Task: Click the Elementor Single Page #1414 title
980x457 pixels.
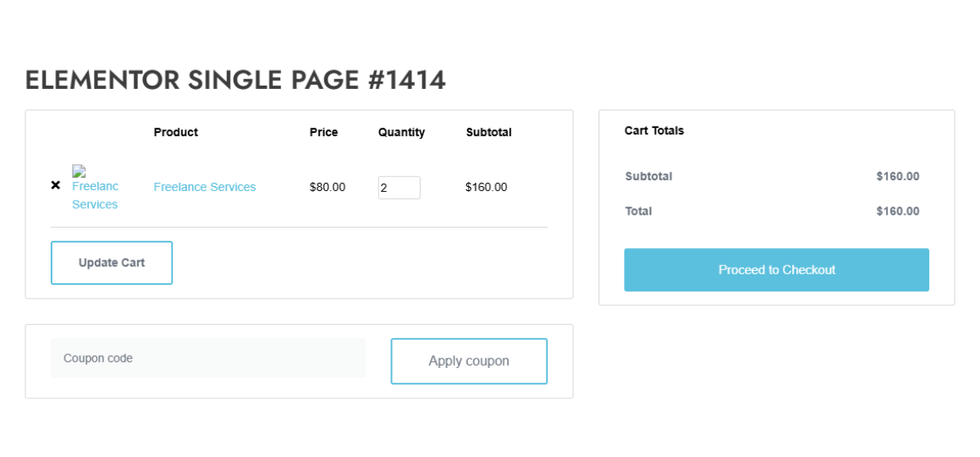Action: [x=235, y=80]
